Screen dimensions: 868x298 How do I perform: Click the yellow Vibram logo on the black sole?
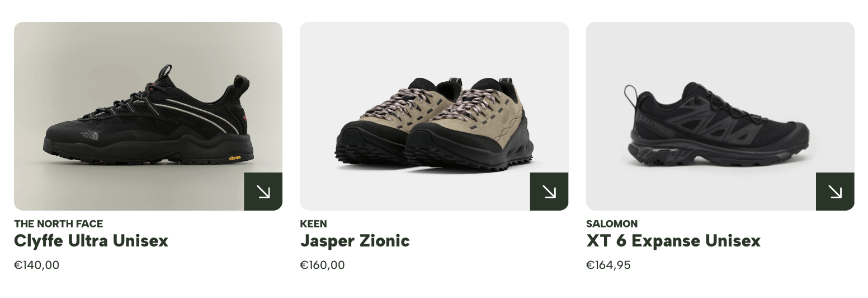click(x=234, y=159)
